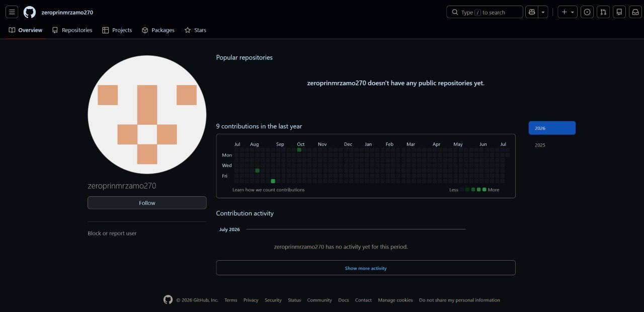
Task: Click Do not share my personal information
Action: point(459,300)
